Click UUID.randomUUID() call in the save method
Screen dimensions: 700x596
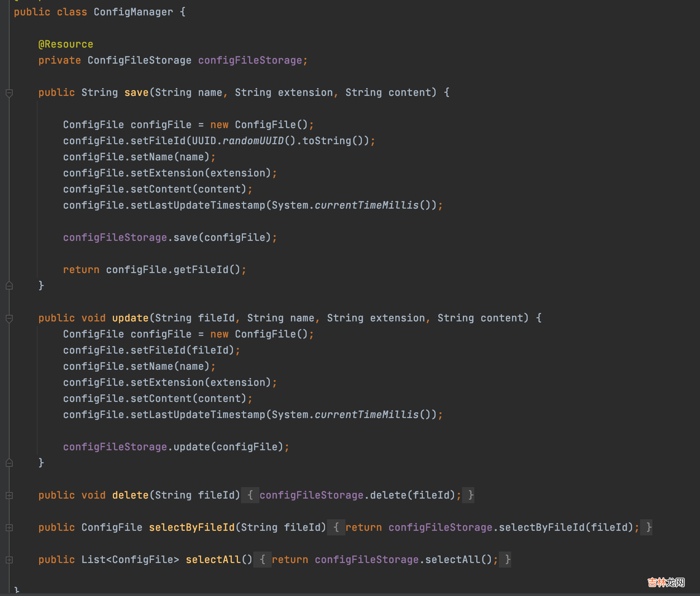tap(244, 141)
